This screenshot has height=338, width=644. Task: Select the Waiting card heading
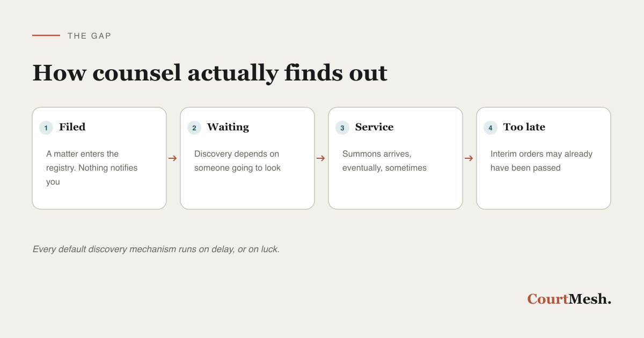coord(228,127)
